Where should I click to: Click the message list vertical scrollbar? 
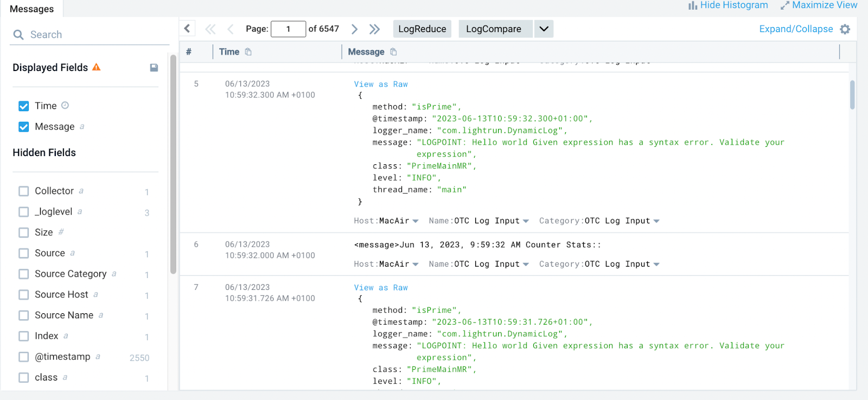pyautogui.click(x=852, y=95)
